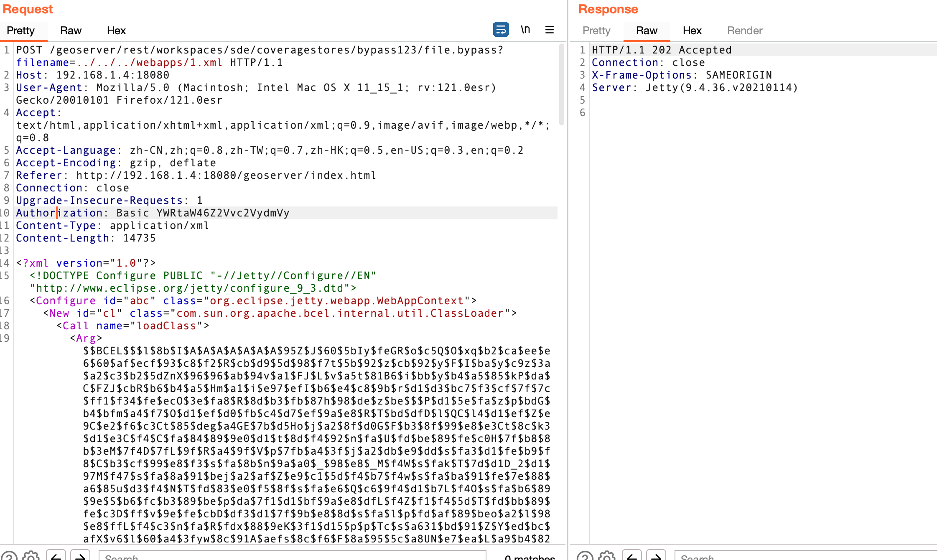
Task: Switch Request view to Pretty tab
Action: [20, 31]
